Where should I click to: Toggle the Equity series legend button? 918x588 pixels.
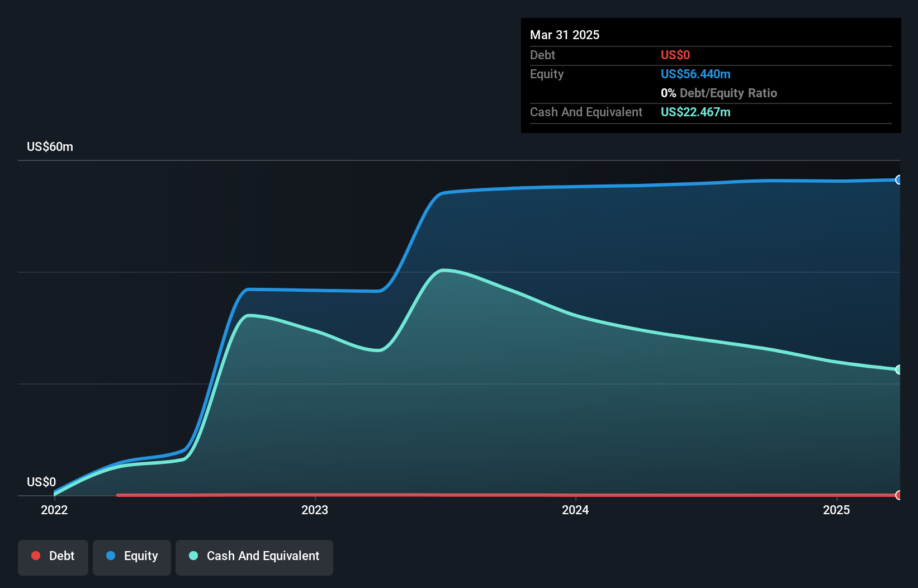[x=132, y=557]
